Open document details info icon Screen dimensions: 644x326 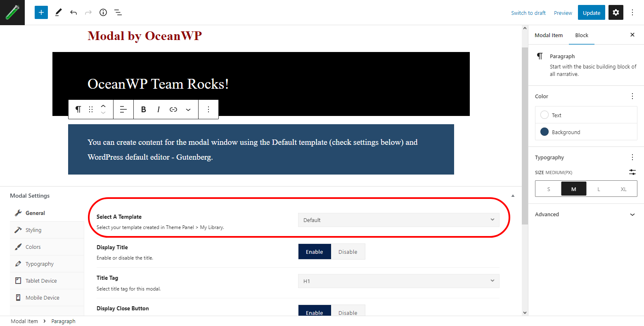(103, 12)
